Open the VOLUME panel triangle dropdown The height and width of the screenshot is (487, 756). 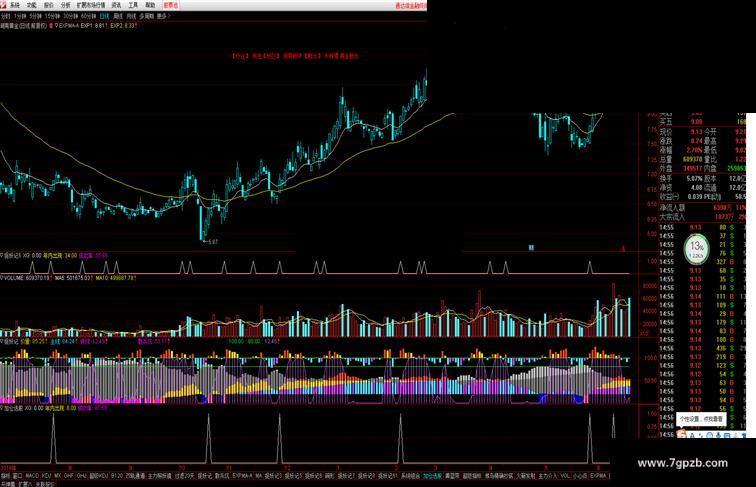2,278
